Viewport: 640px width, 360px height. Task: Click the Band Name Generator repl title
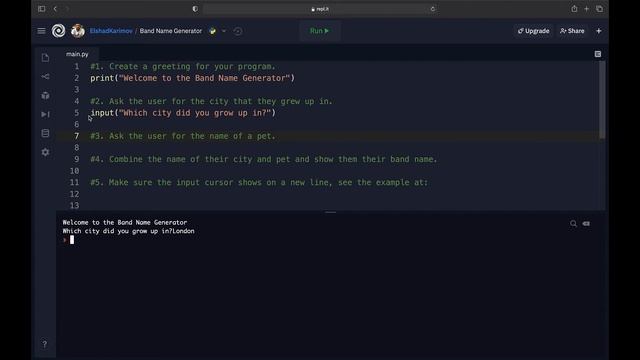click(171, 31)
